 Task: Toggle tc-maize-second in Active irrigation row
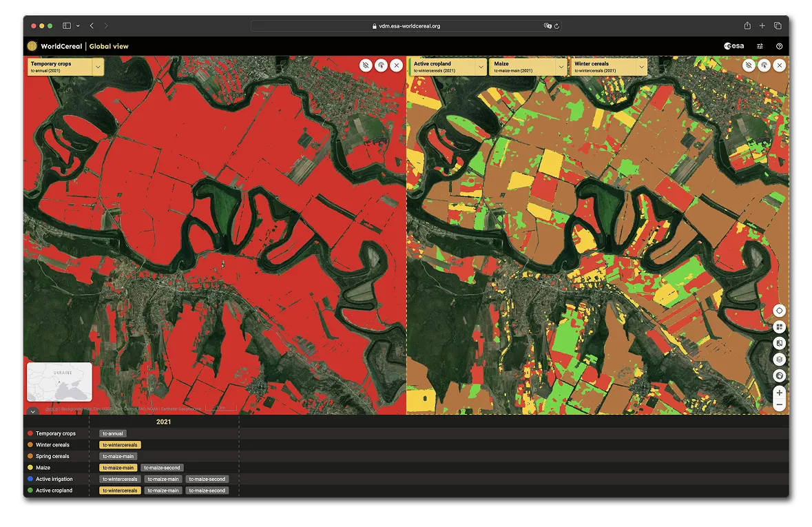tap(207, 479)
